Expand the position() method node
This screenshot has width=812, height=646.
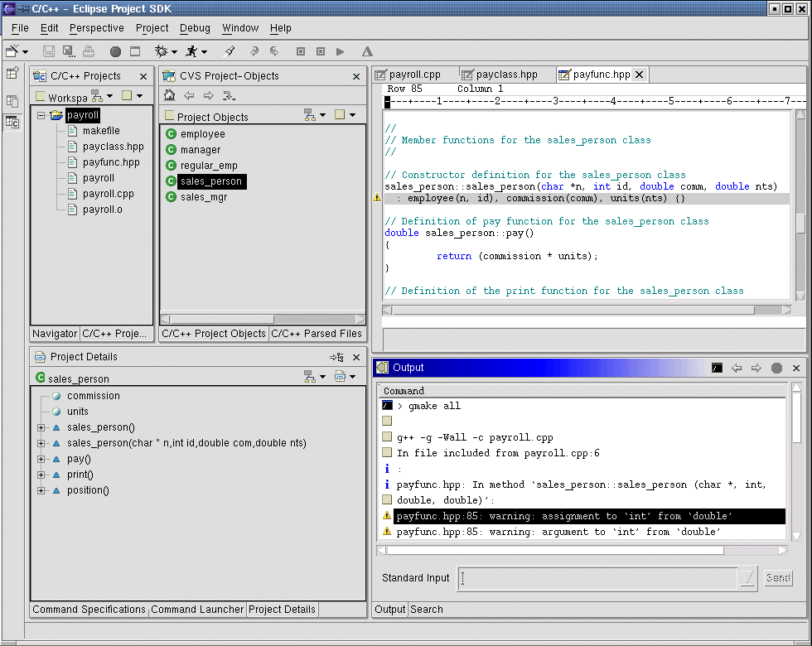41,490
